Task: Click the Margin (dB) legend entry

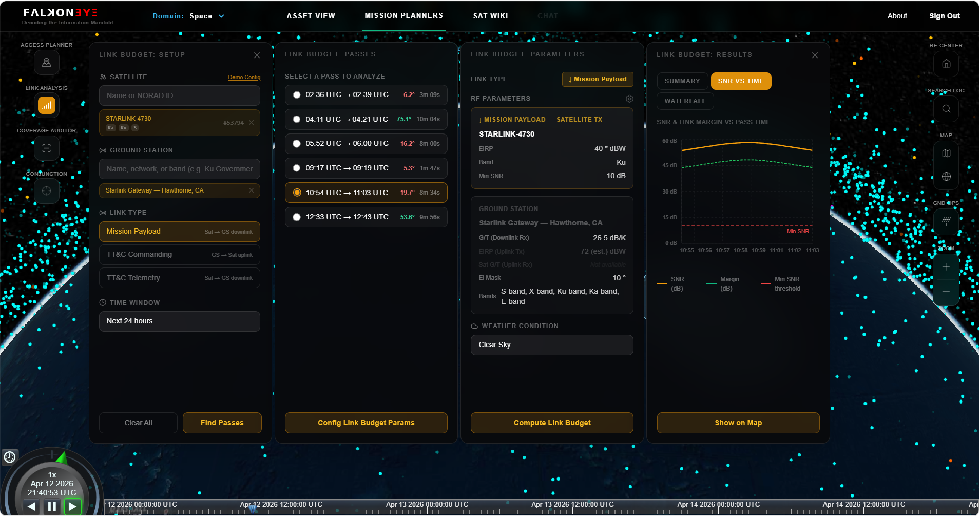Action: (723, 284)
